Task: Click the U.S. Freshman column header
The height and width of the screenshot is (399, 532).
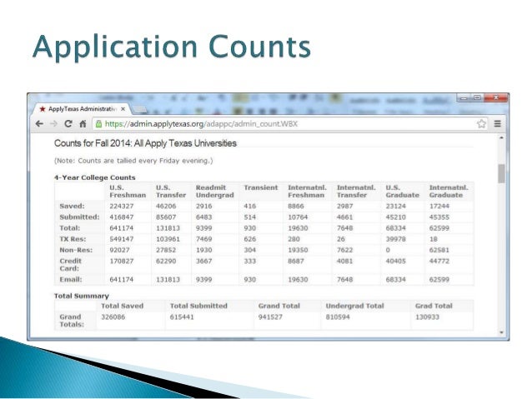Action: pos(128,192)
